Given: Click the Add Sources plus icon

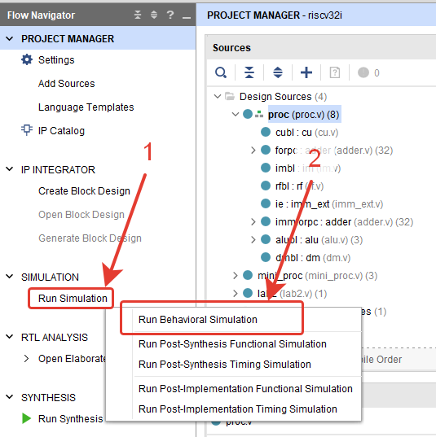Looking at the screenshot, I should click(x=306, y=72).
